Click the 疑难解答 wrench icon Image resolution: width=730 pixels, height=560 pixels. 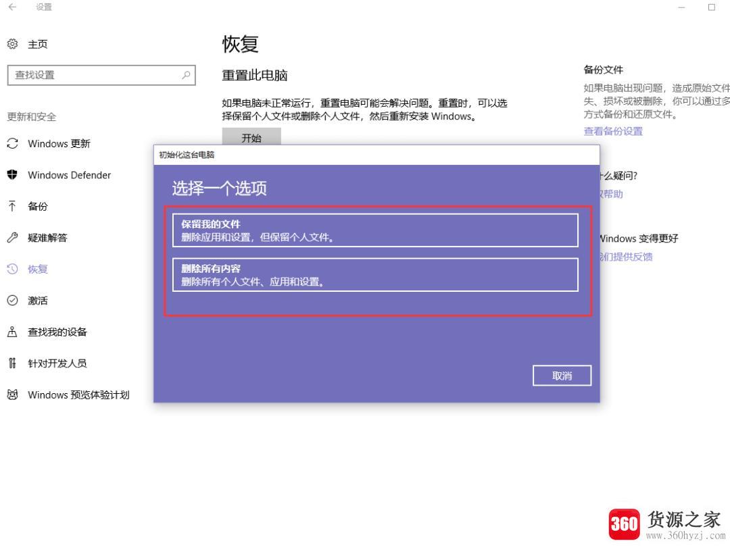pos(13,238)
